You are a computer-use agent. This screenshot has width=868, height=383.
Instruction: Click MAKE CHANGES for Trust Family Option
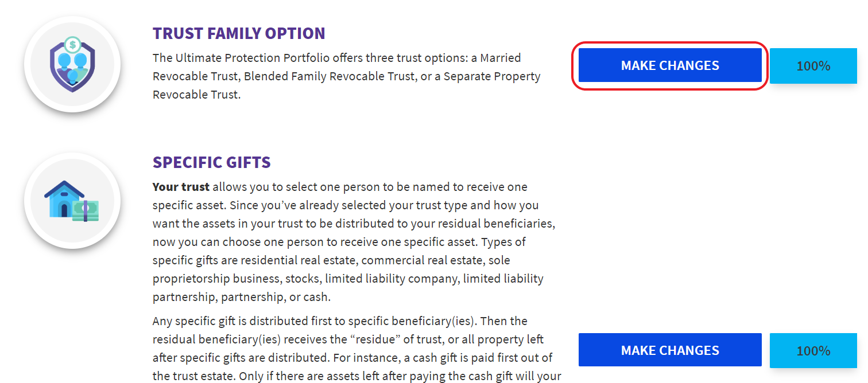pos(669,65)
